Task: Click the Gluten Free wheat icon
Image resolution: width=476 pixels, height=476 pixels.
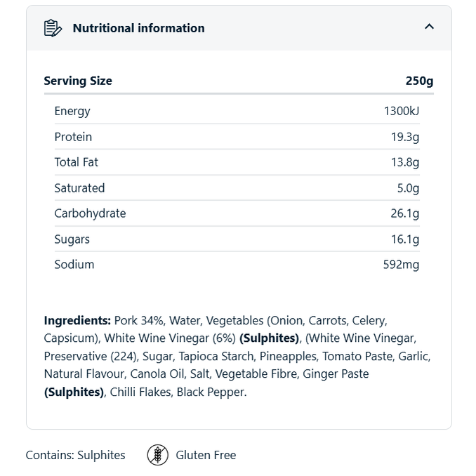Action: [x=158, y=455]
